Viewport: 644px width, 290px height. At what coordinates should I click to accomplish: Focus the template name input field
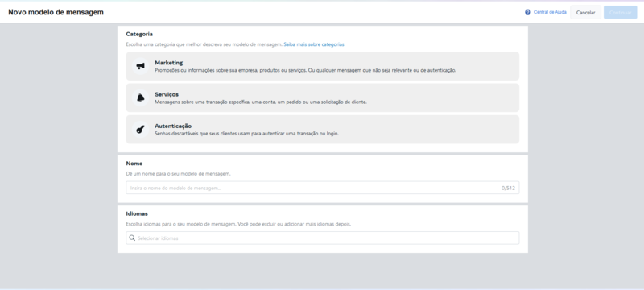323,188
